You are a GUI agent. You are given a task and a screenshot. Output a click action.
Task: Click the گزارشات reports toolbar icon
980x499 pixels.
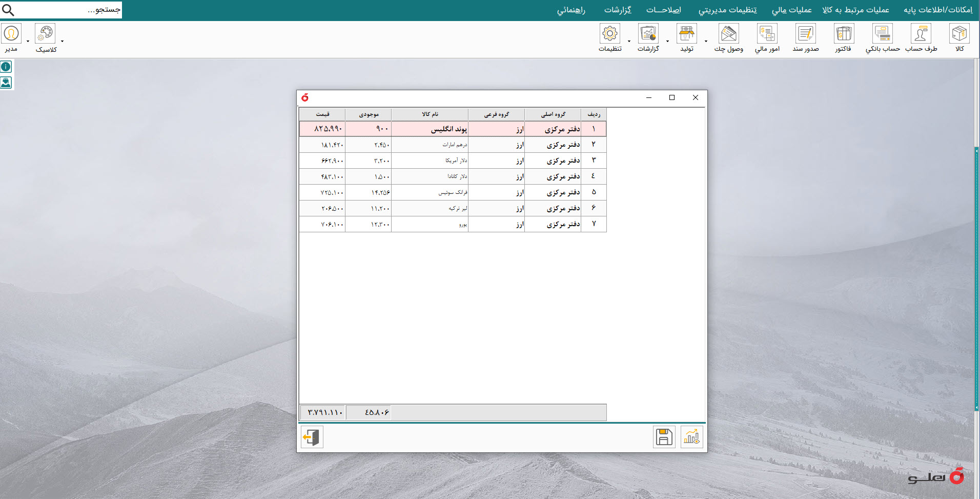click(648, 34)
